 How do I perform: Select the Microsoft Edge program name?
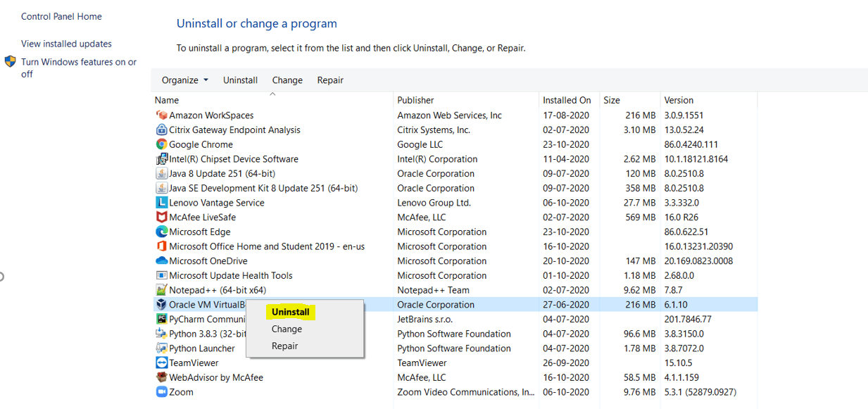click(200, 232)
